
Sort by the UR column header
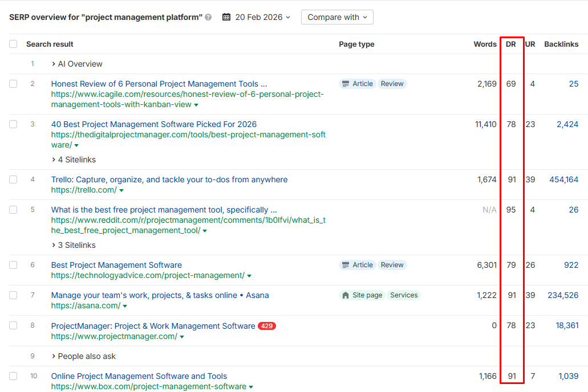click(530, 44)
